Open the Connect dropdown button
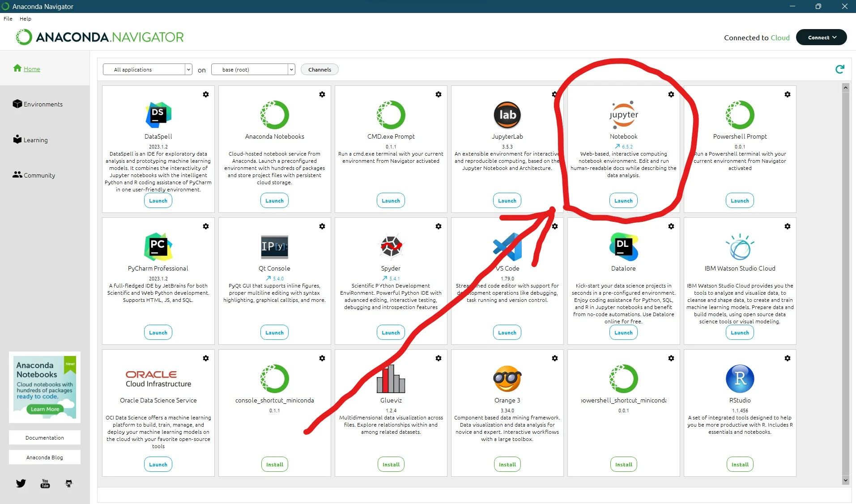 point(822,38)
